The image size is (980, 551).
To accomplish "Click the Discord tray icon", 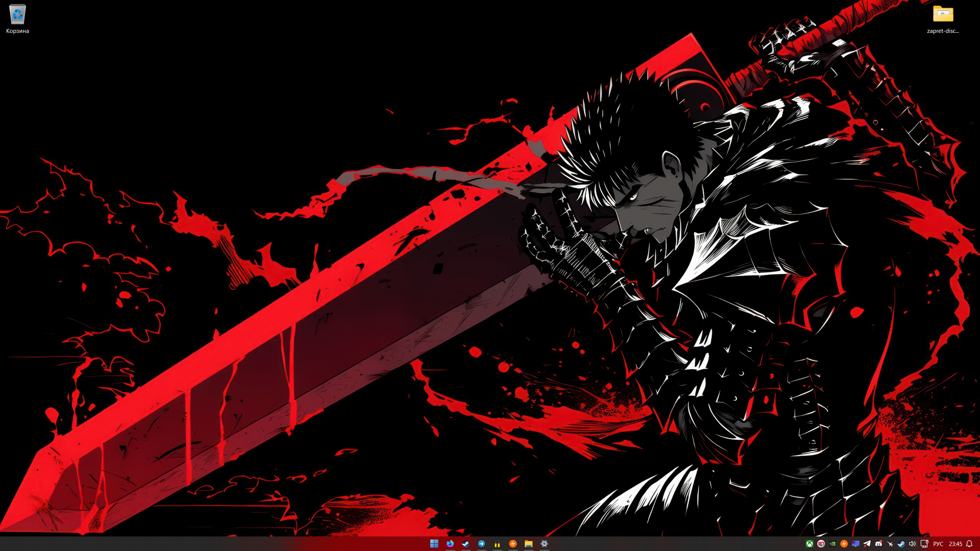I will pos(879,544).
